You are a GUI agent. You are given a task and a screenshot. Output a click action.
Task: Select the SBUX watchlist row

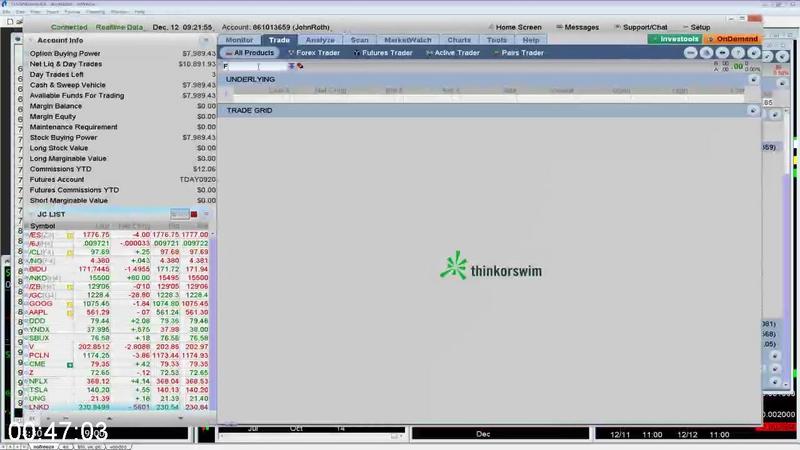point(118,338)
